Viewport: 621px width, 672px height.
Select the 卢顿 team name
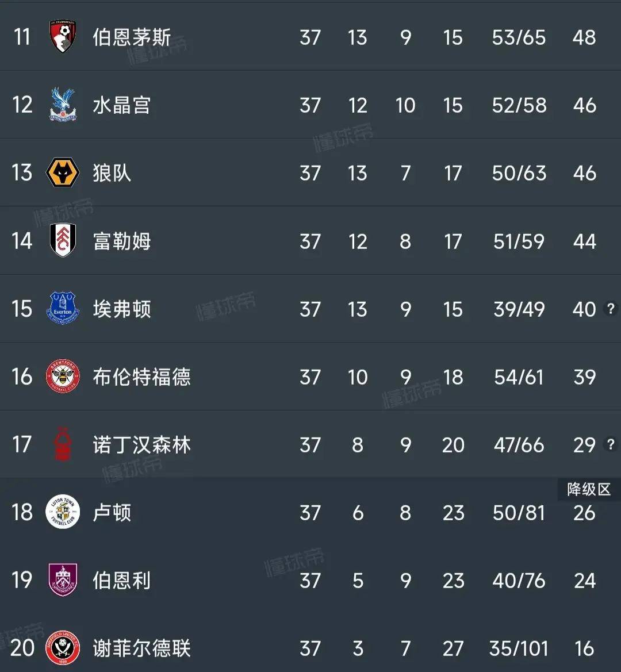click(112, 512)
